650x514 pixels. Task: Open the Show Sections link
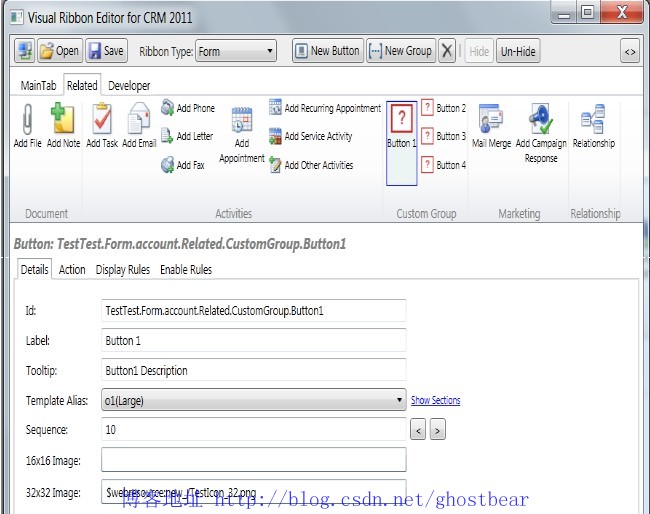pos(435,400)
